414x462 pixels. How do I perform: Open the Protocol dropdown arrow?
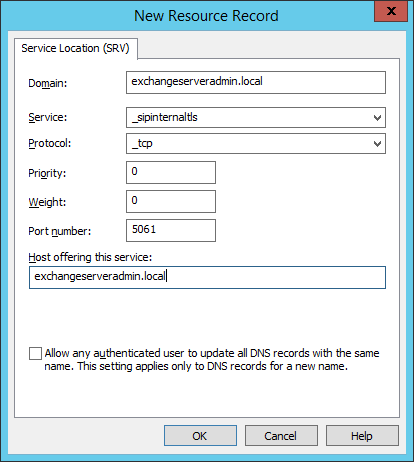click(x=377, y=144)
